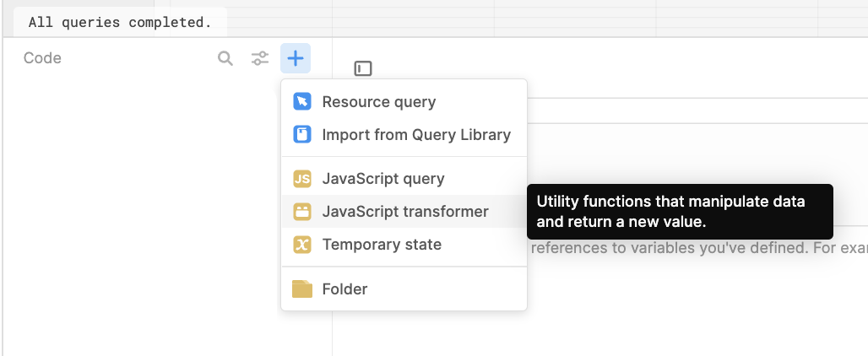Click the 'All queries completed.' status message
Viewport: 868px width, 356px height.
click(120, 22)
